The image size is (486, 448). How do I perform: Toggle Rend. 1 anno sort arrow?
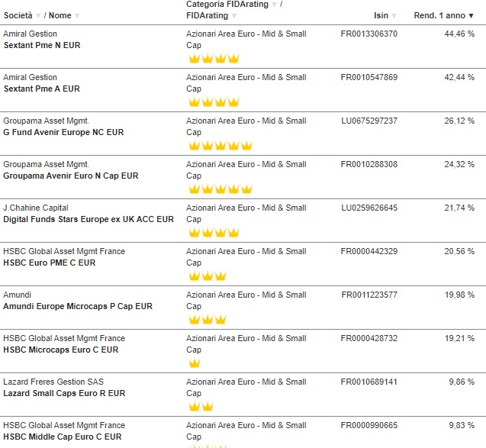coord(471,16)
